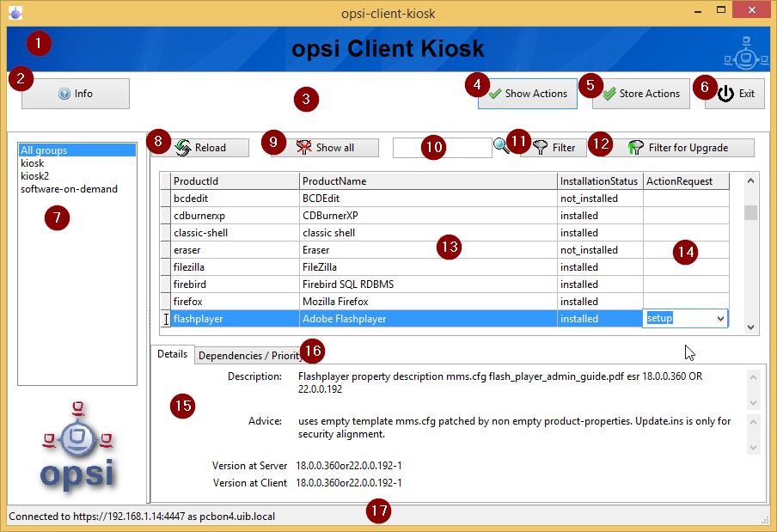Click the Advice scroll down arrow
Screen dimensions: 777x532
tap(753, 447)
